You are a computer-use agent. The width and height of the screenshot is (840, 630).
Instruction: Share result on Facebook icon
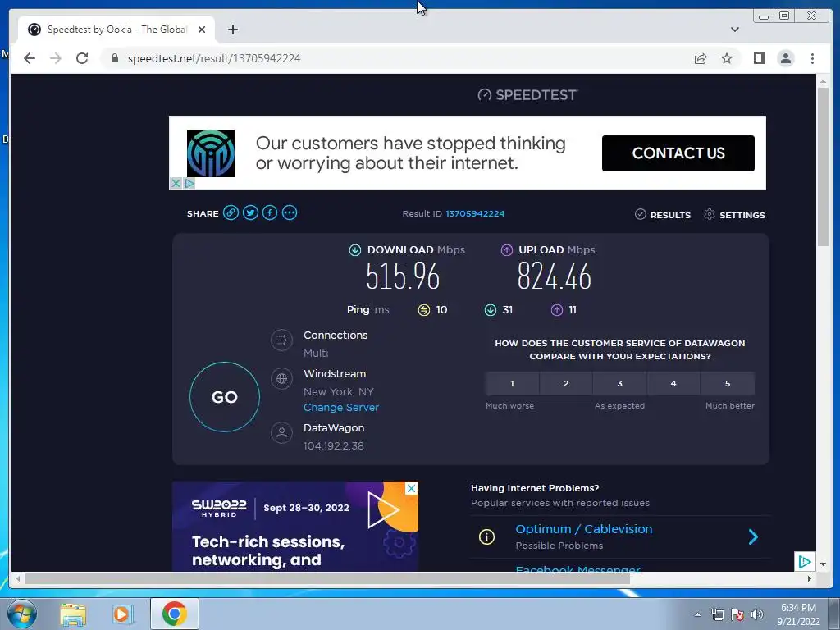tap(270, 212)
